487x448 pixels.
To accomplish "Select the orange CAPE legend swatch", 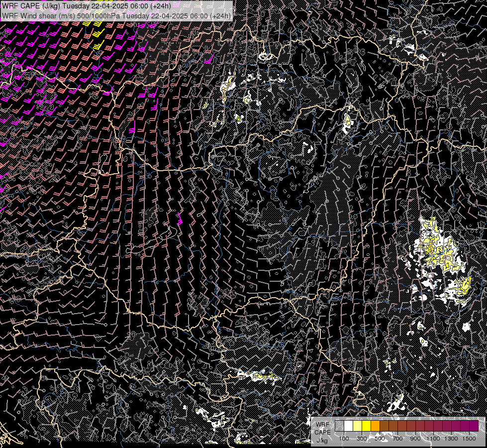I will tap(376, 426).
